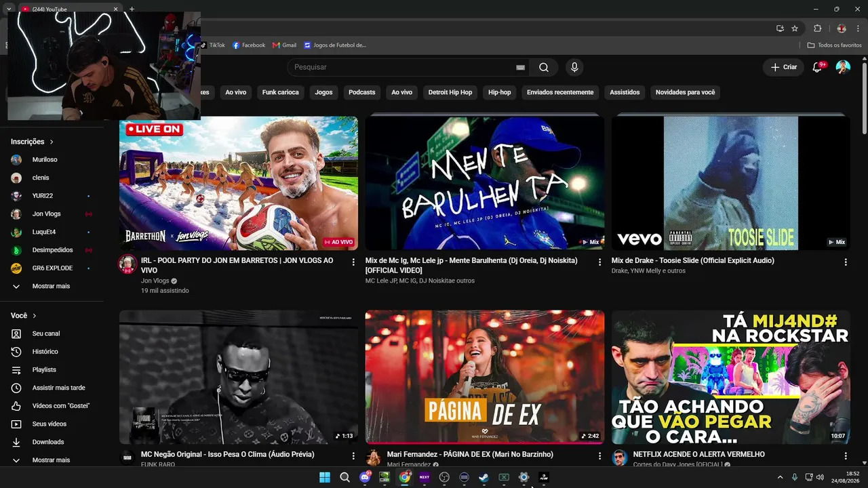Open options menu for the Toosie Slide mix
This screenshot has width=868, height=488.
click(x=846, y=262)
